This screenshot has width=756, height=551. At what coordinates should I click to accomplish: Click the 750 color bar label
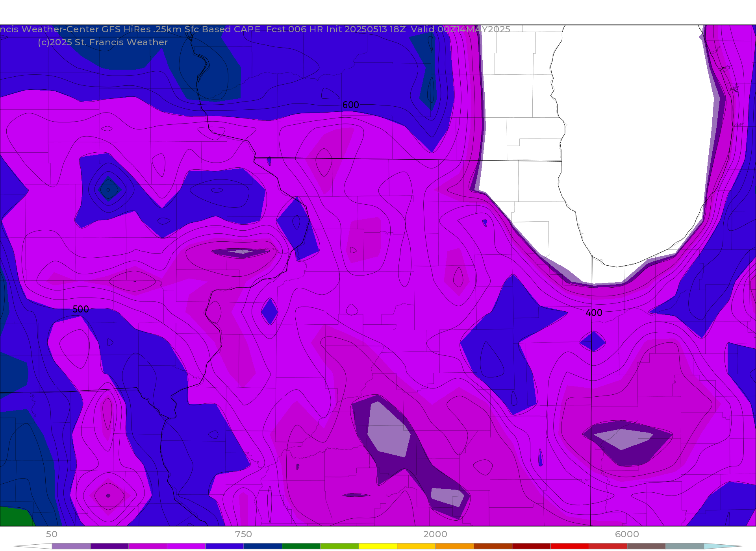pos(243,534)
